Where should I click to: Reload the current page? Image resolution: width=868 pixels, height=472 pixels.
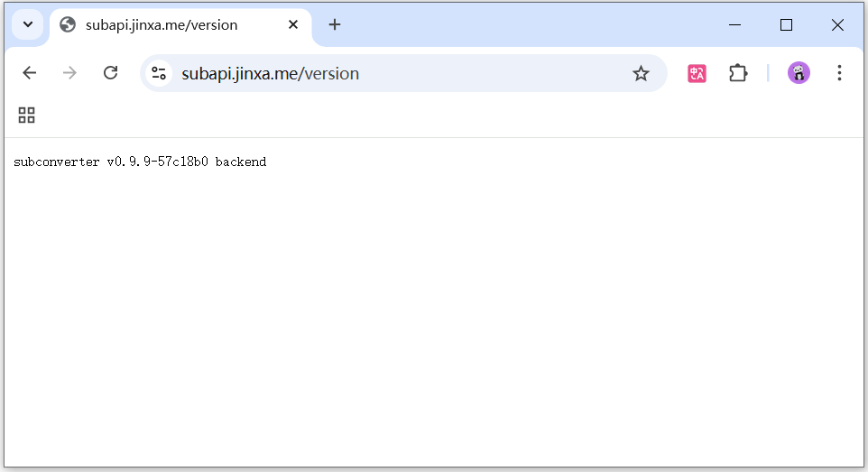[x=110, y=73]
